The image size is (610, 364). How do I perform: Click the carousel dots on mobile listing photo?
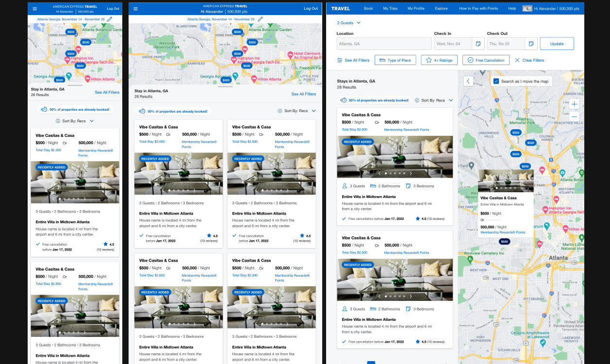[68, 199]
